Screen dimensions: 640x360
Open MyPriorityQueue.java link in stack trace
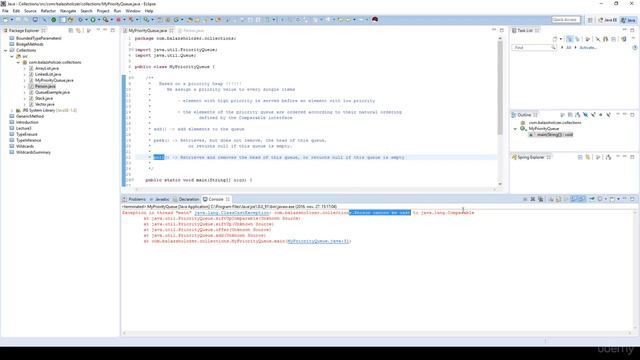[318, 241]
